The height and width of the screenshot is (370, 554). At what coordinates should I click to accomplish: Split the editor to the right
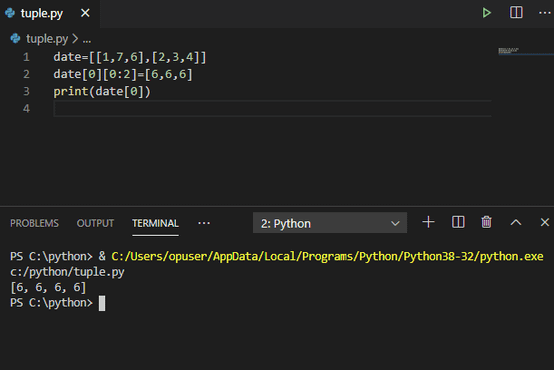coord(516,13)
